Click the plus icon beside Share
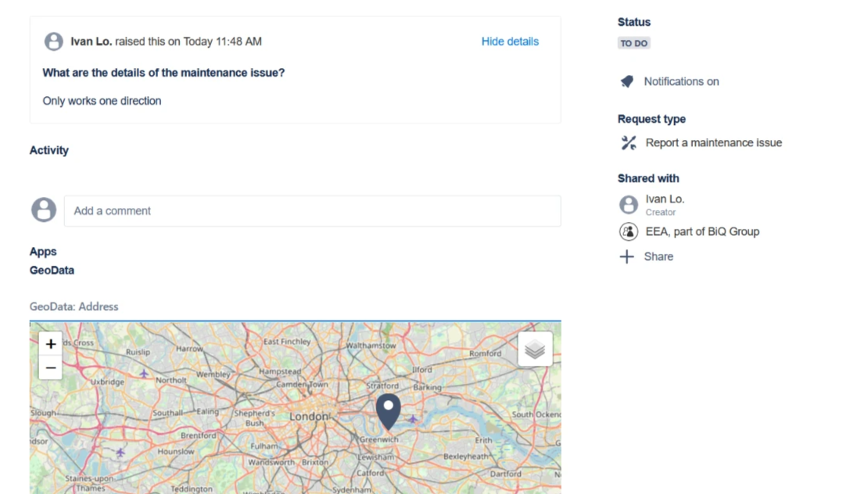The image size is (868, 494). [x=627, y=256]
